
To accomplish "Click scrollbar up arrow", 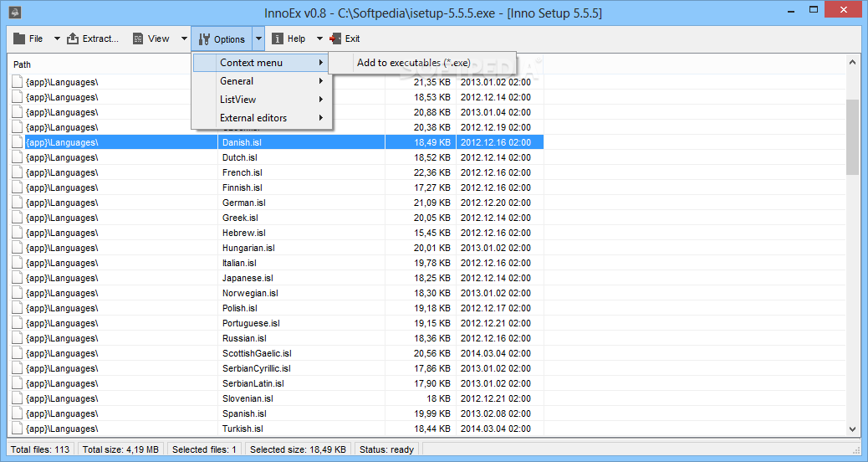I will [852, 63].
